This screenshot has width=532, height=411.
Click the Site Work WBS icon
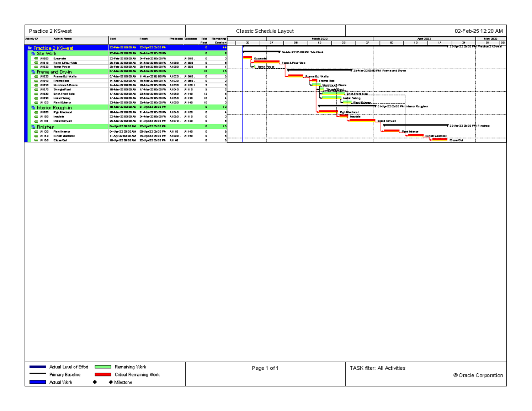[x=33, y=53]
